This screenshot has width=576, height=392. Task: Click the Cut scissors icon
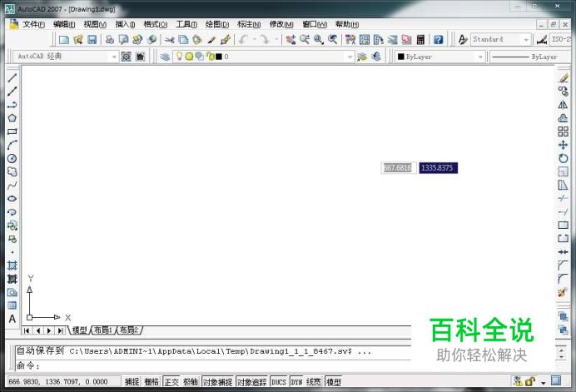click(x=169, y=40)
